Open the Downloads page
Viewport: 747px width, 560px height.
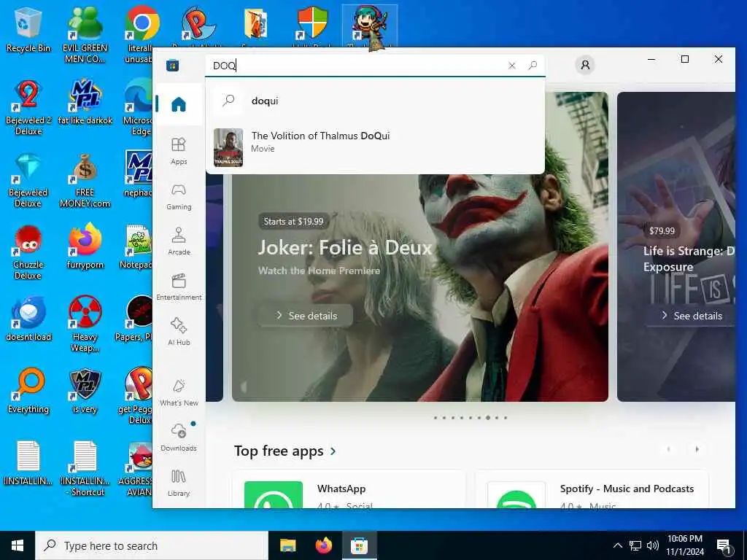(179, 438)
